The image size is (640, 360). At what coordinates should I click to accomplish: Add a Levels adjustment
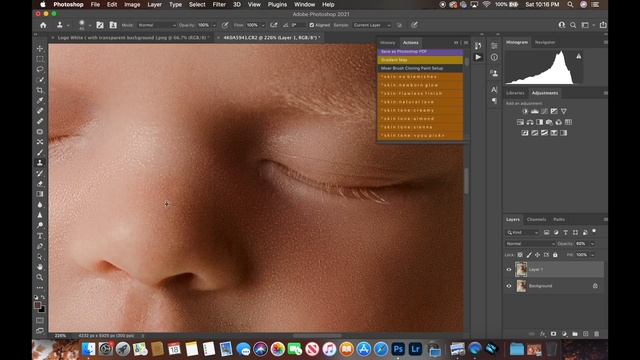535,111
